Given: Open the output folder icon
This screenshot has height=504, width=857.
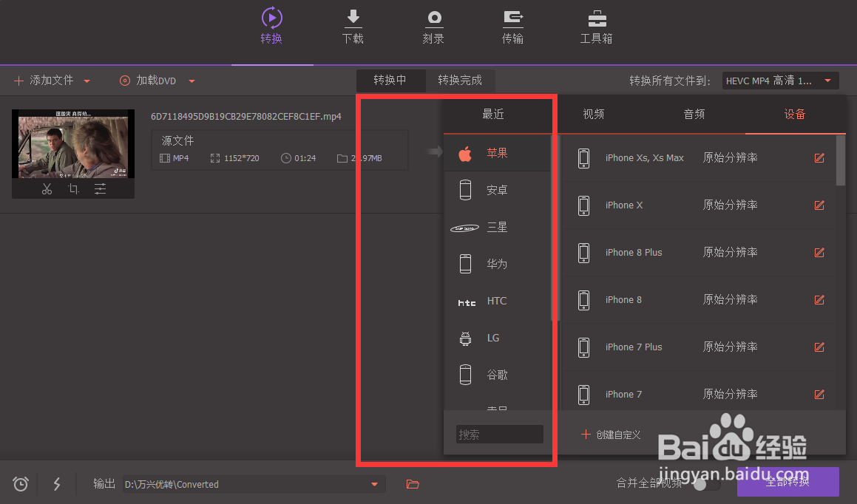Looking at the screenshot, I should pyautogui.click(x=413, y=484).
